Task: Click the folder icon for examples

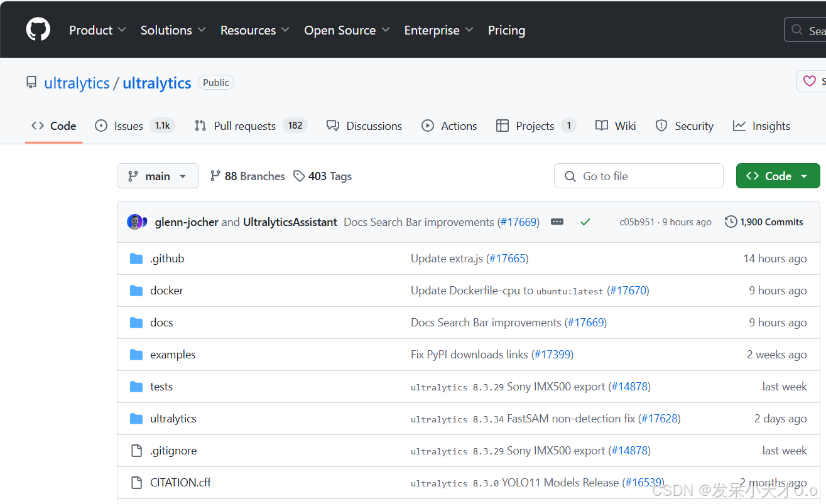Action: (136, 355)
